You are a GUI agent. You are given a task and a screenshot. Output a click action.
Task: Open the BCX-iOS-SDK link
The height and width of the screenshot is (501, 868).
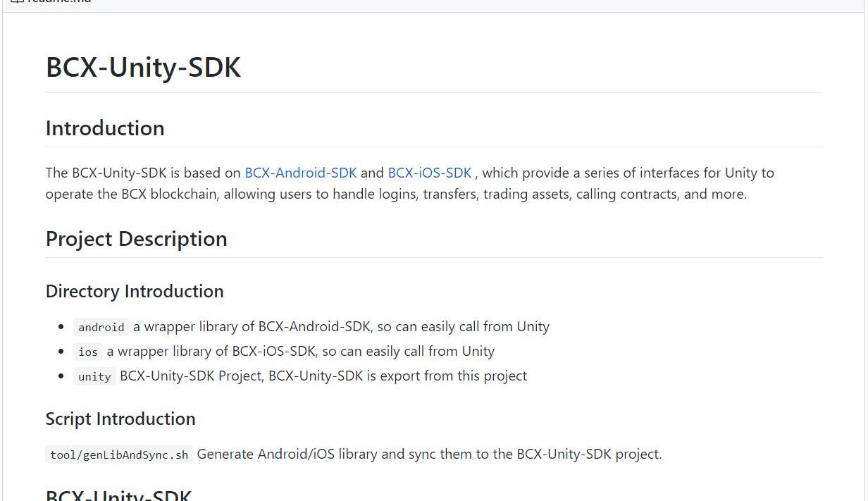coord(430,173)
